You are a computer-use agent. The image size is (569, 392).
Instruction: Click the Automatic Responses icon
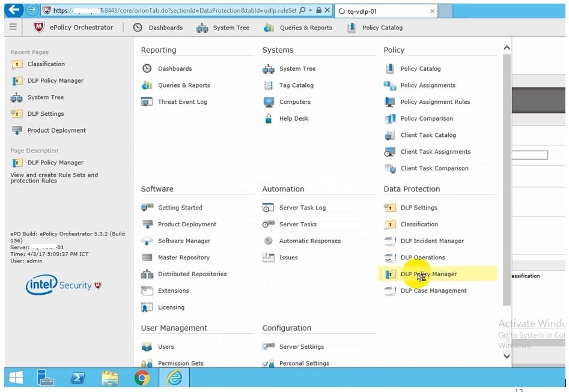pos(269,241)
